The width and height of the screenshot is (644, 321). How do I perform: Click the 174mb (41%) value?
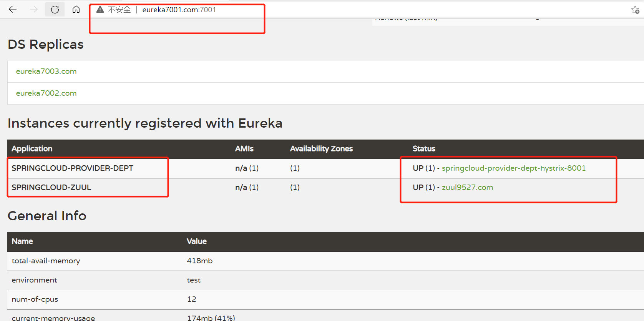[211, 318]
